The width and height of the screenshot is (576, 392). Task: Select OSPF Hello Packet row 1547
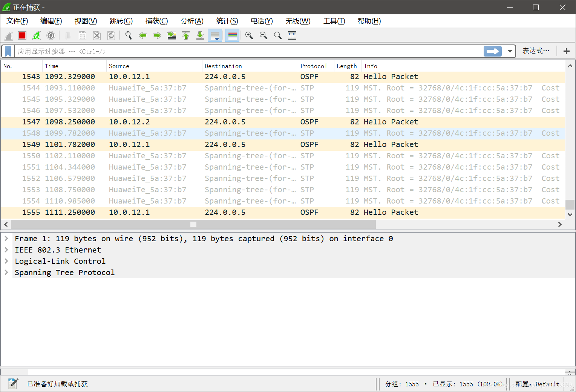point(151,122)
